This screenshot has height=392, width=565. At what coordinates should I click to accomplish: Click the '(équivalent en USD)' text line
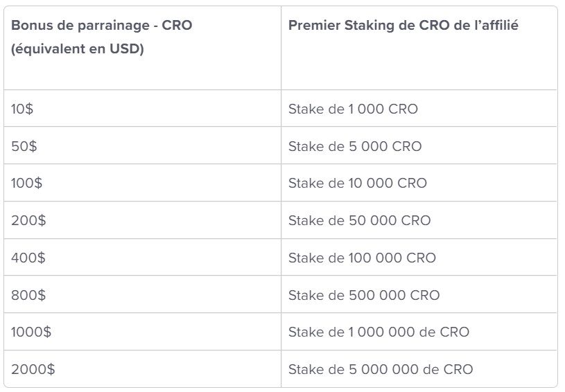pyautogui.click(x=78, y=48)
